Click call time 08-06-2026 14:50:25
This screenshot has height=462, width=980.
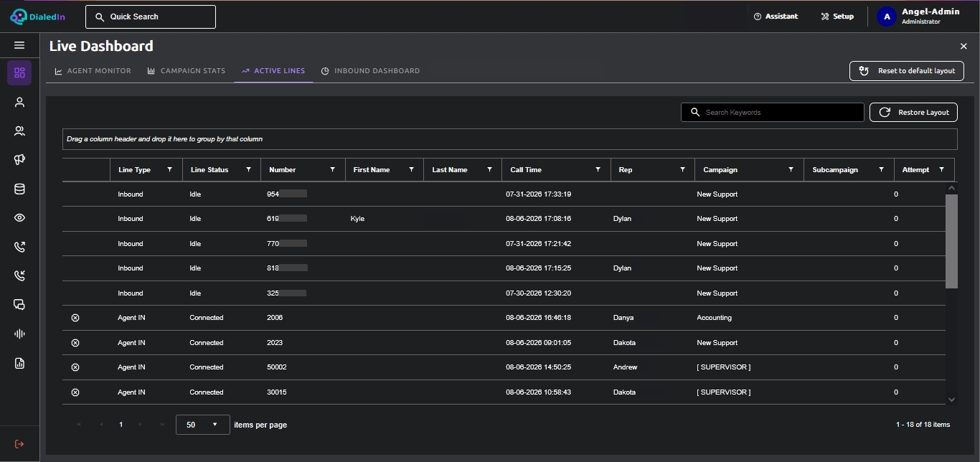pos(539,367)
